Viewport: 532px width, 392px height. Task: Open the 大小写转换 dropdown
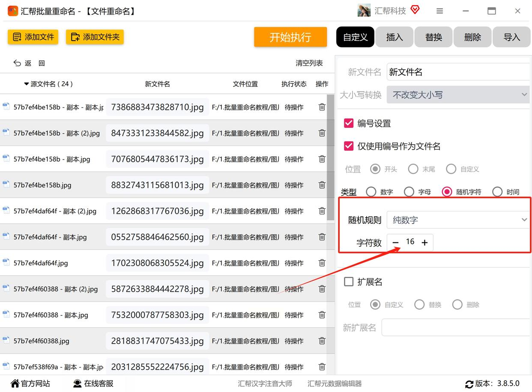point(457,95)
